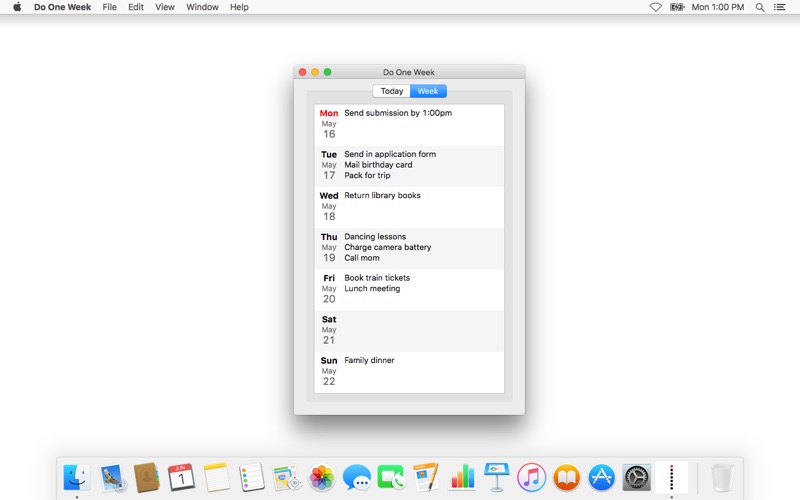
Task: Launch Contacts from the dock
Action: click(147, 478)
